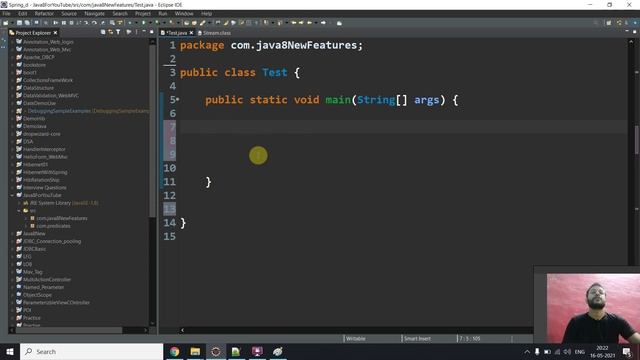Switch to the Test.java editor tab
Image resolution: width=640 pixels, height=360 pixels.
177,33
